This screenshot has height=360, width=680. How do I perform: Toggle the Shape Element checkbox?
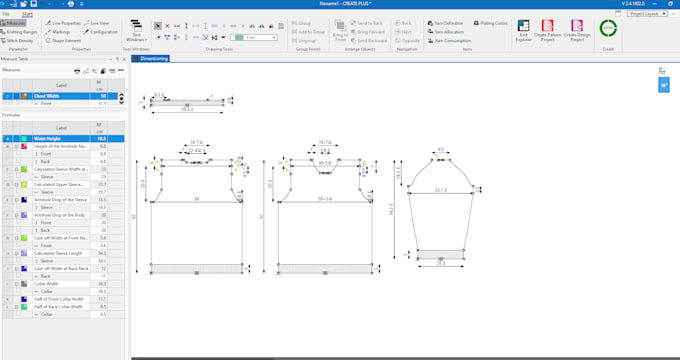pos(48,41)
